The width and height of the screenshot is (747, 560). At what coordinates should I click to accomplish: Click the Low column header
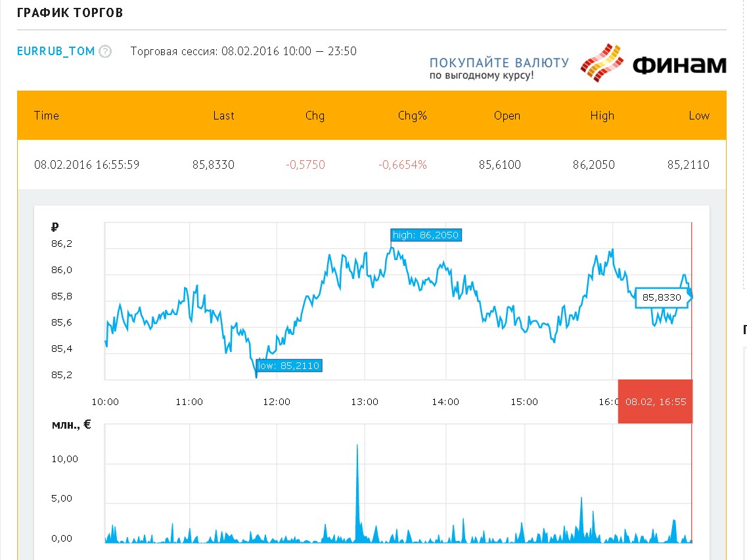click(x=699, y=116)
